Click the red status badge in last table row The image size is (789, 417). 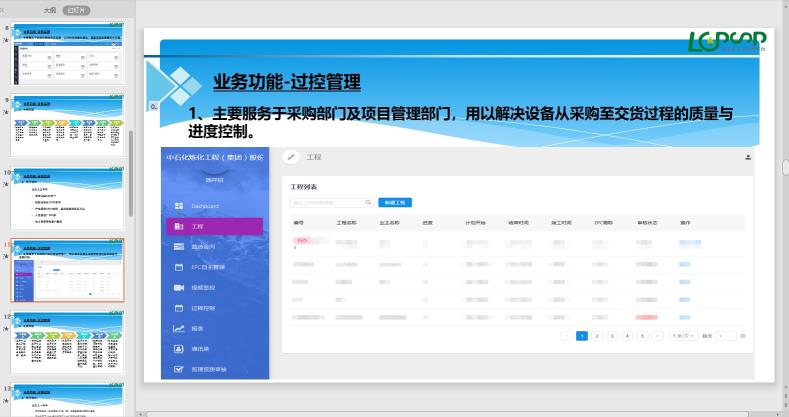647,317
